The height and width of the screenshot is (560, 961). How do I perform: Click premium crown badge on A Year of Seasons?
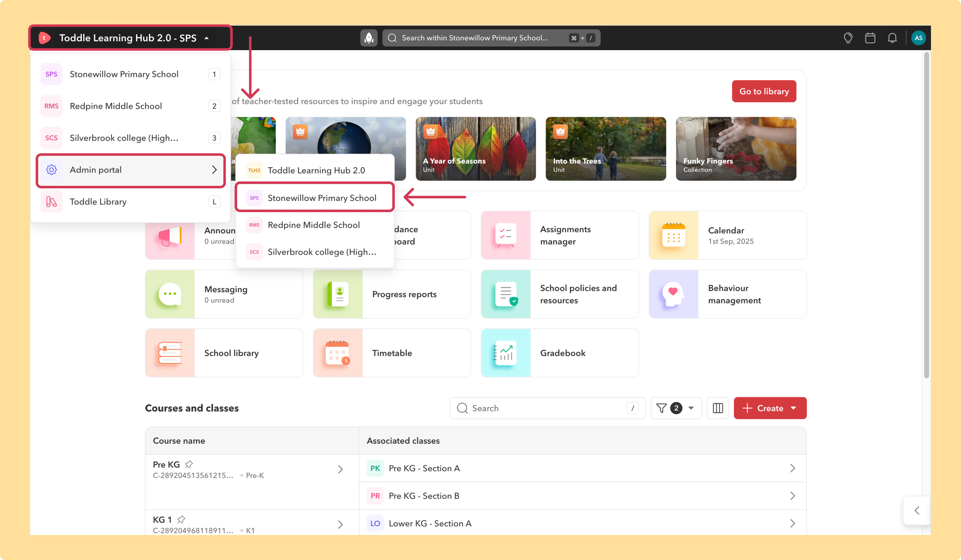[431, 132]
